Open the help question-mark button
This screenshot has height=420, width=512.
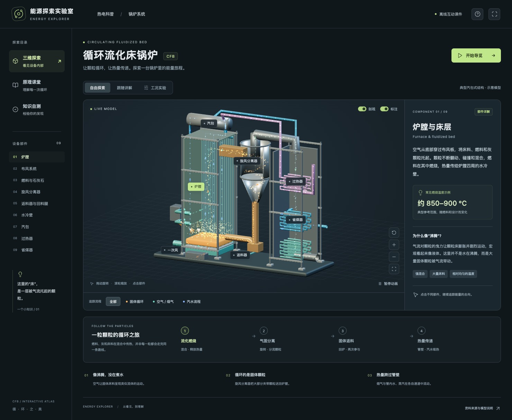point(477,14)
